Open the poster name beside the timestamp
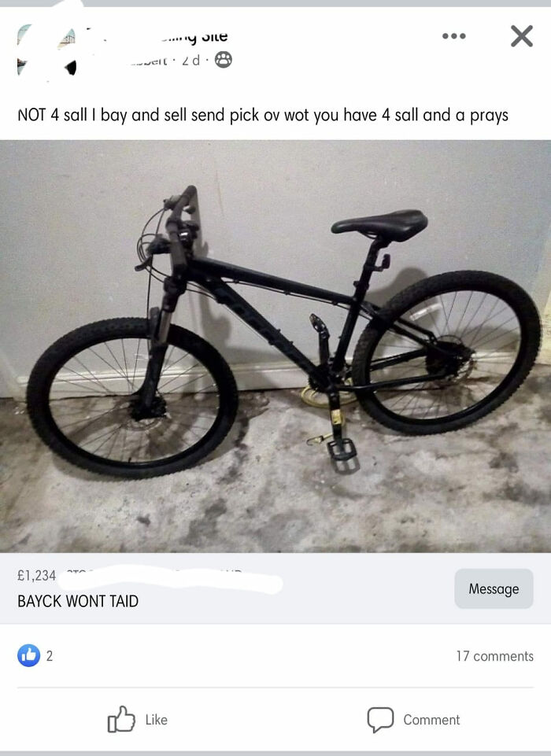The width and height of the screenshot is (551, 756). pos(148,61)
